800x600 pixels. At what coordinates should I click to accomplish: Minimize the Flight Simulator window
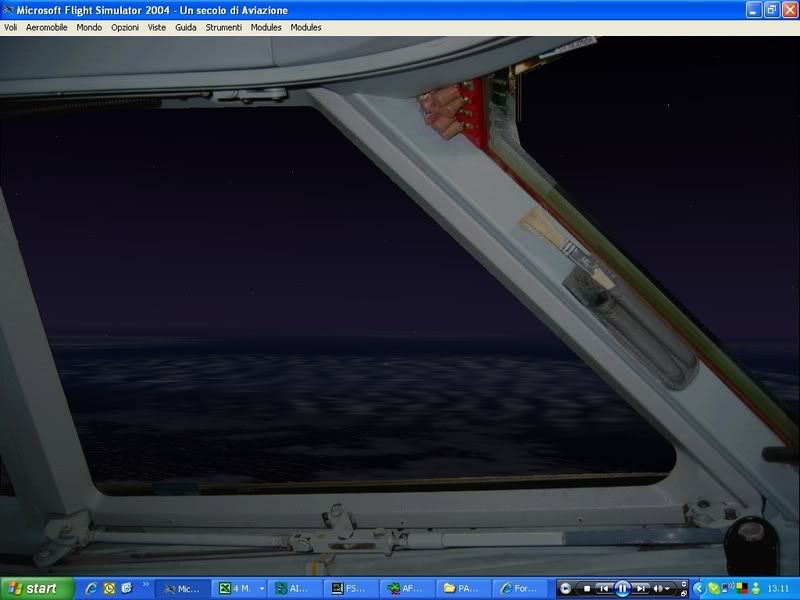click(754, 10)
